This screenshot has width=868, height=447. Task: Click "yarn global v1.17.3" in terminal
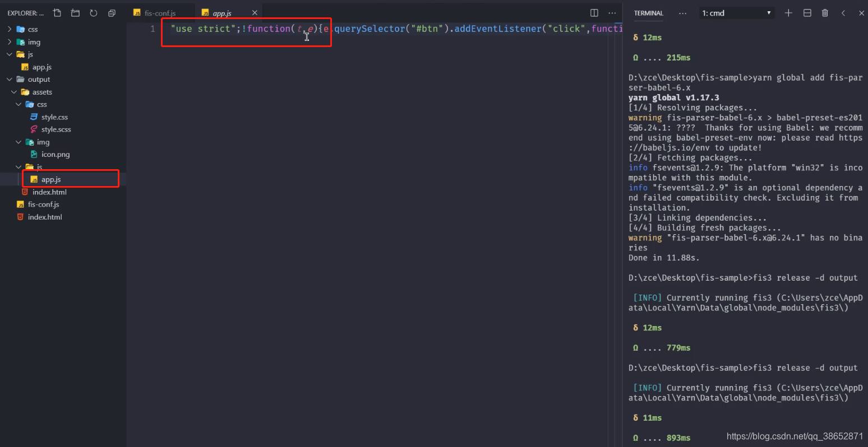point(673,97)
